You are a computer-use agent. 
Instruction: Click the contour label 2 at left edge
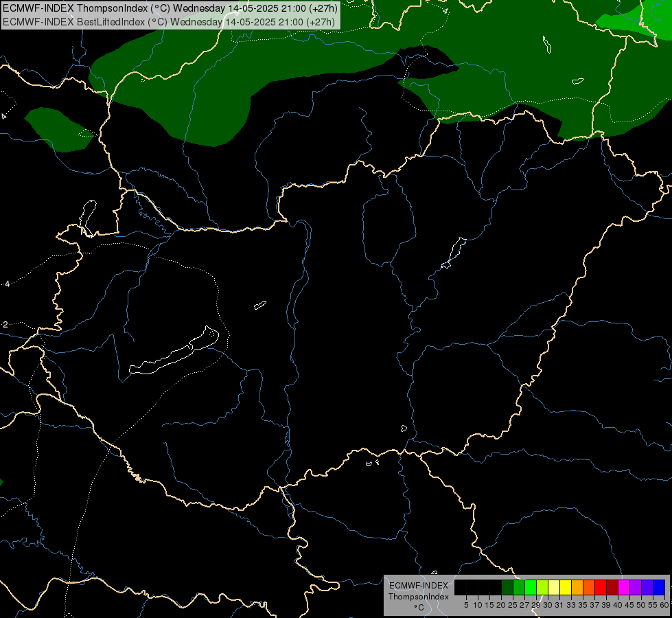click(x=5, y=324)
